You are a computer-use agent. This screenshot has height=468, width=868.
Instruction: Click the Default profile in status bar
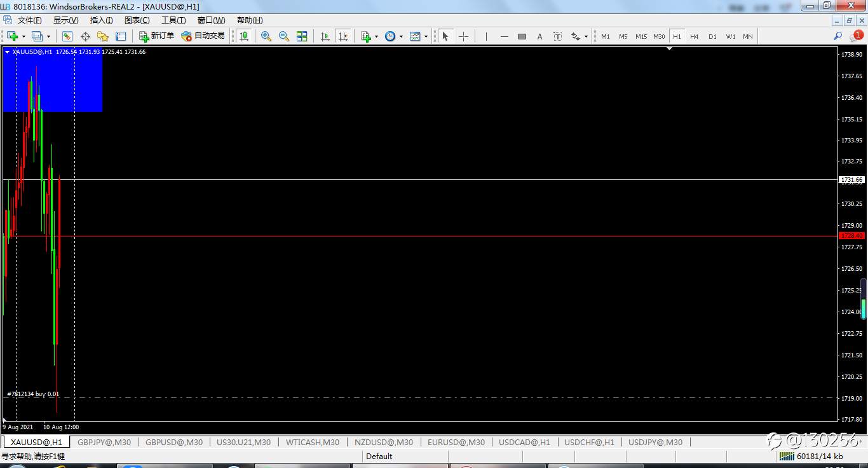(379, 457)
